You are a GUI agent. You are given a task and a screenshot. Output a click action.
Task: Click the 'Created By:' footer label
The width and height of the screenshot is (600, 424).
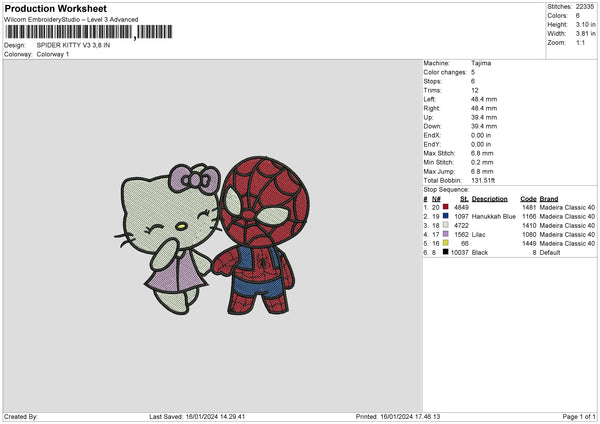point(21,417)
